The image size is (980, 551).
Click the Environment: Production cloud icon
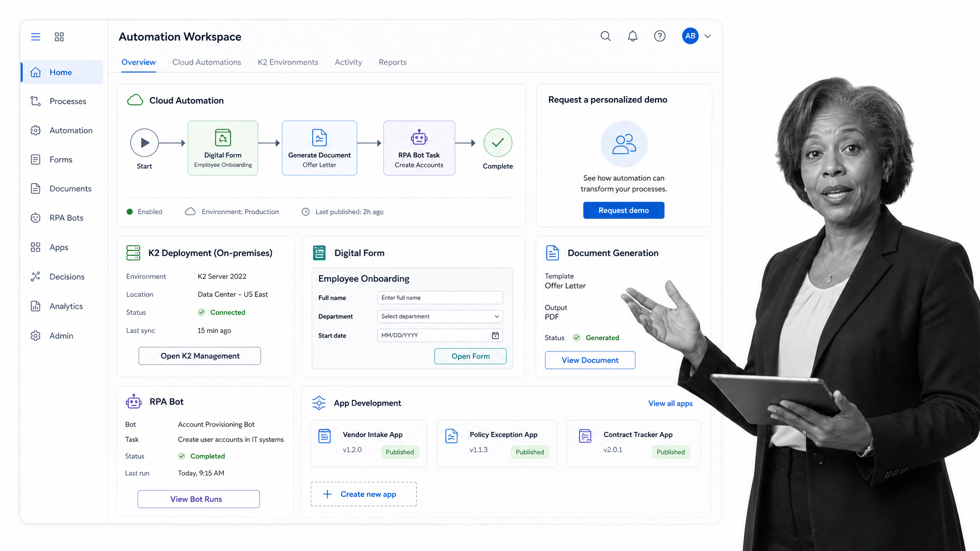click(x=190, y=211)
